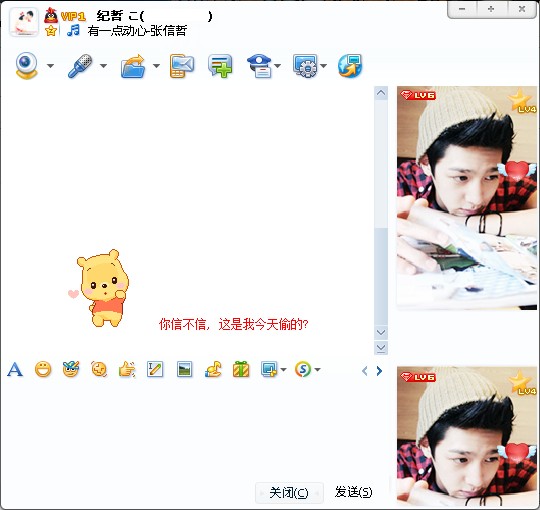The image size is (540, 510).
Task: Start a video call with webcam icon
Action: pyautogui.click(x=27, y=65)
